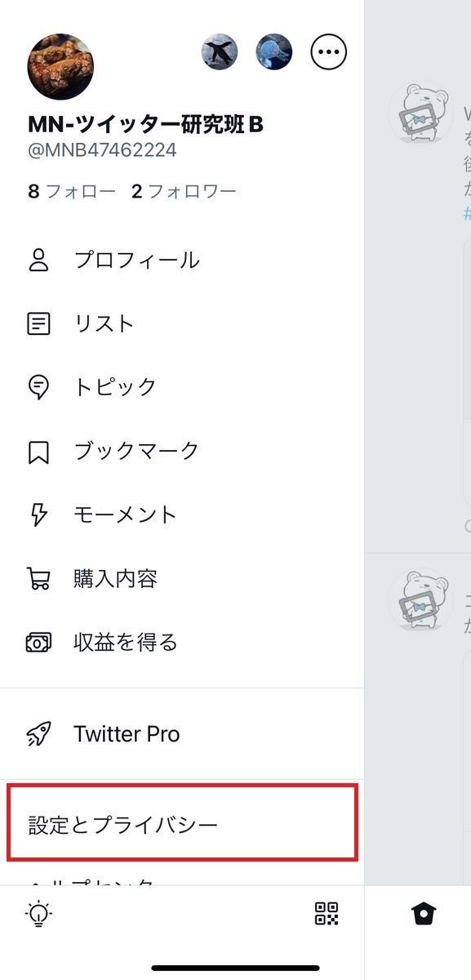This screenshot has height=980, width=471.
Task: Tap the lightning bolt moments icon
Action: click(38, 514)
